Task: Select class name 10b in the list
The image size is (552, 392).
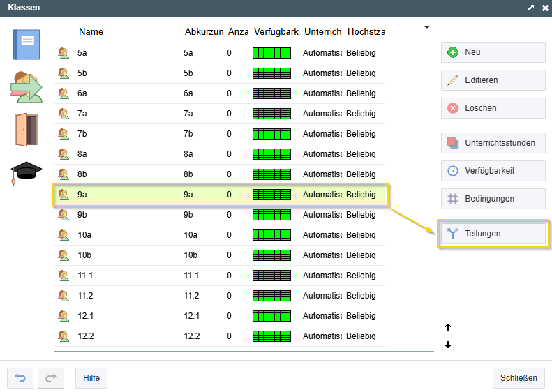Action: click(x=84, y=255)
